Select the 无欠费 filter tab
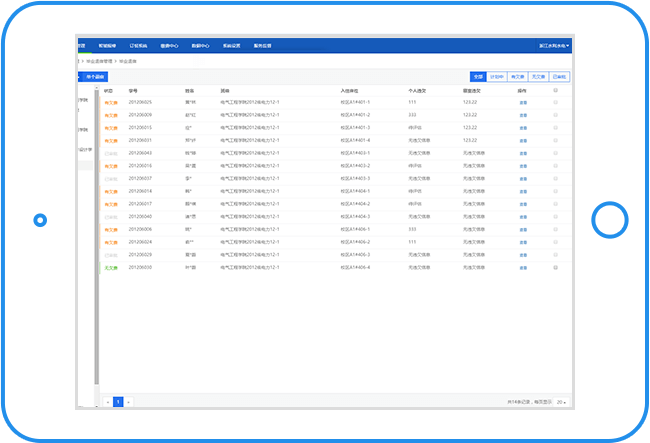 (x=538, y=77)
